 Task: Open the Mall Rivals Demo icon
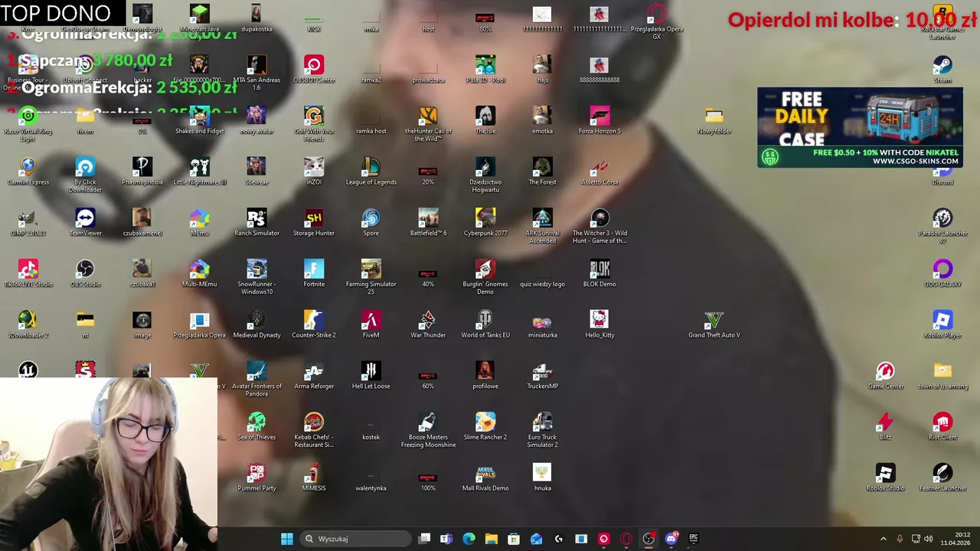click(x=485, y=478)
